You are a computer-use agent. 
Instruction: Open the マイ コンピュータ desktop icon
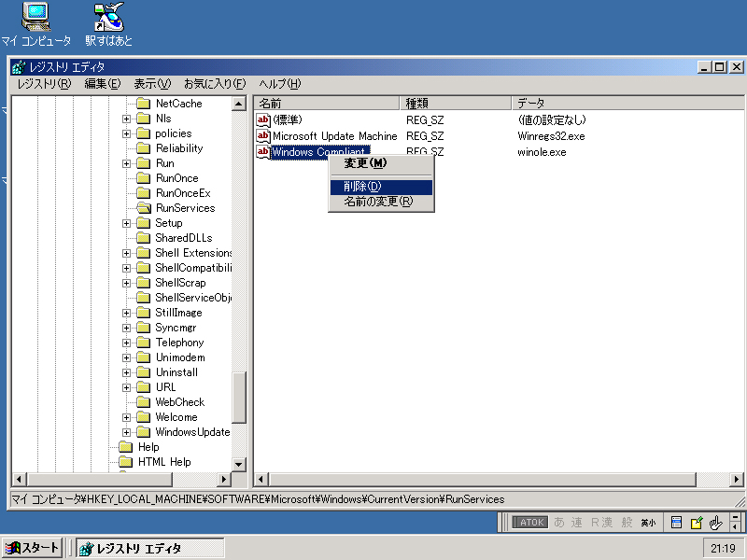pos(35,17)
